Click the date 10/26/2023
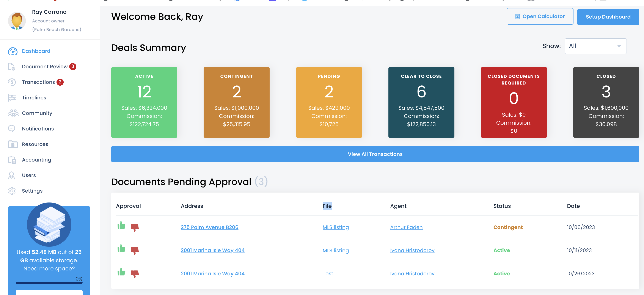 pyautogui.click(x=581, y=273)
